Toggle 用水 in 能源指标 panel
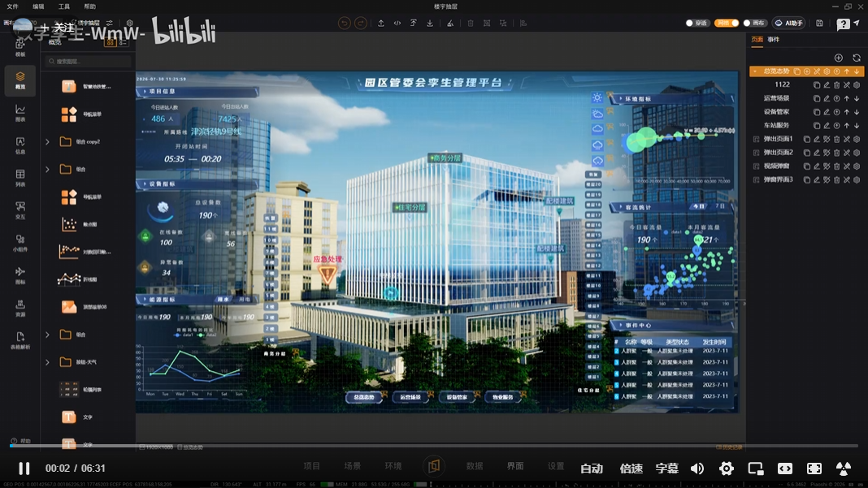The image size is (868, 488). 223,300
